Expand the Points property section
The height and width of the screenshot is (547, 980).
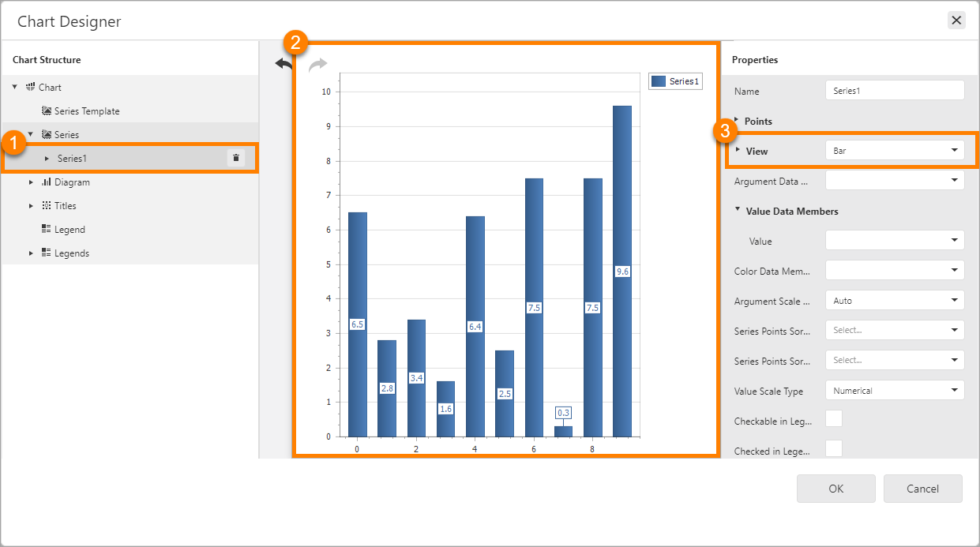(x=737, y=121)
